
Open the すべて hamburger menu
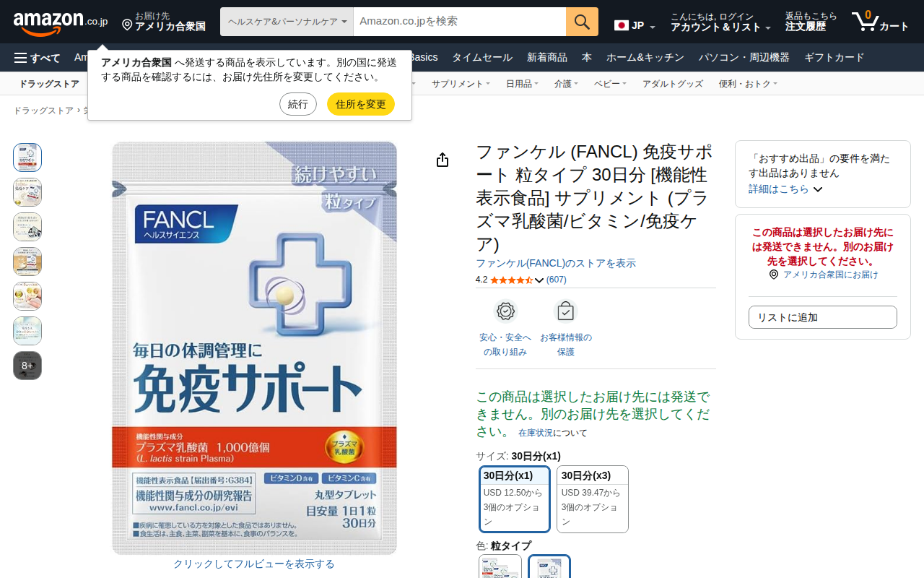point(37,58)
